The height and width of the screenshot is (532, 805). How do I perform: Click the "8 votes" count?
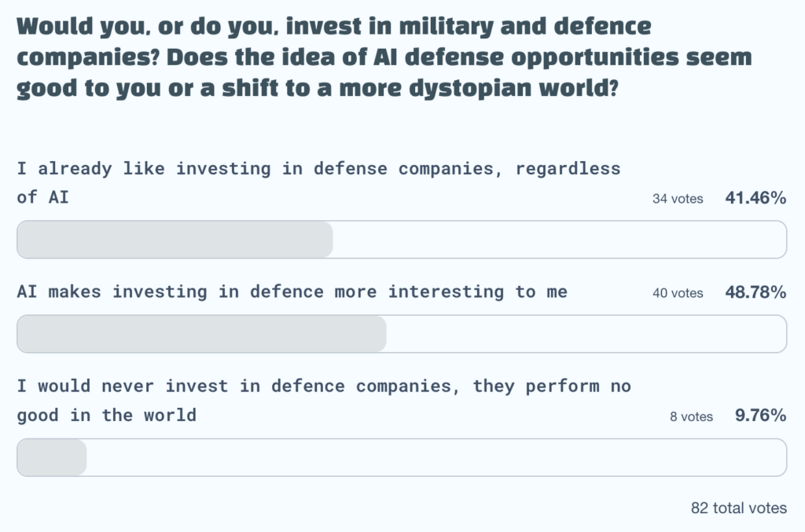691,416
